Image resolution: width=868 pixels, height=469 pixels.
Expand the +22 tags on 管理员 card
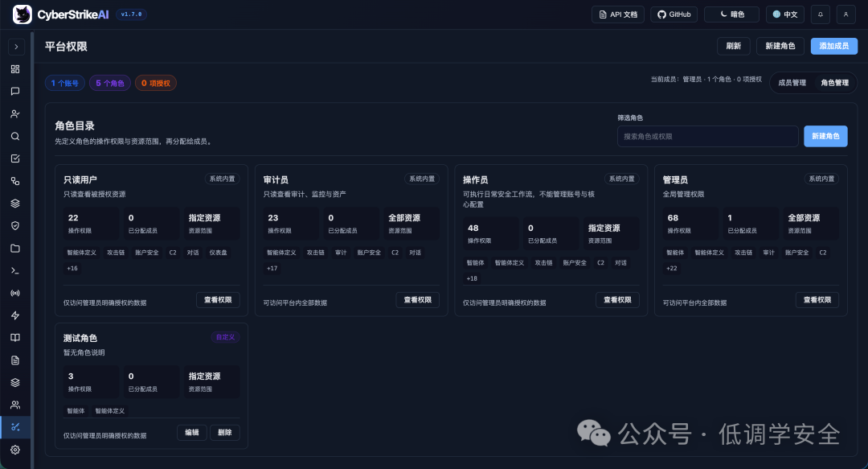(671, 269)
